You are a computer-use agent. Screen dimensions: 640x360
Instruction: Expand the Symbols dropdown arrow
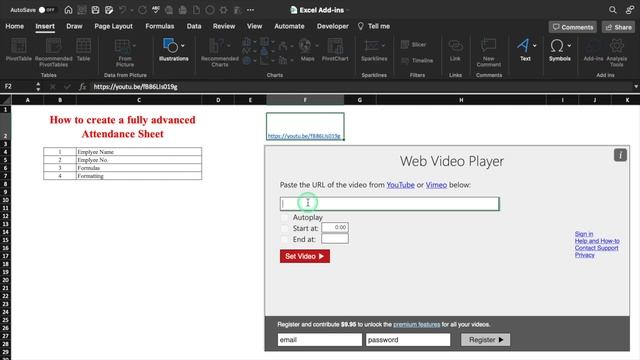click(569, 46)
